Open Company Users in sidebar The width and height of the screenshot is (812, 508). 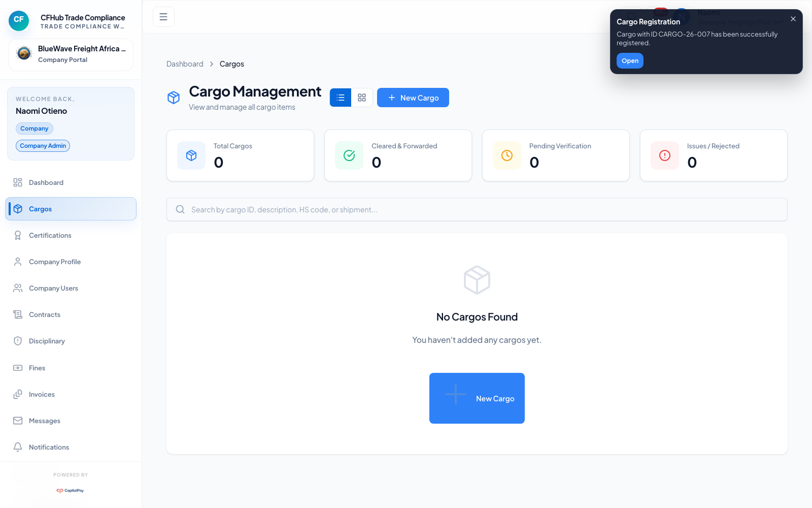point(53,288)
